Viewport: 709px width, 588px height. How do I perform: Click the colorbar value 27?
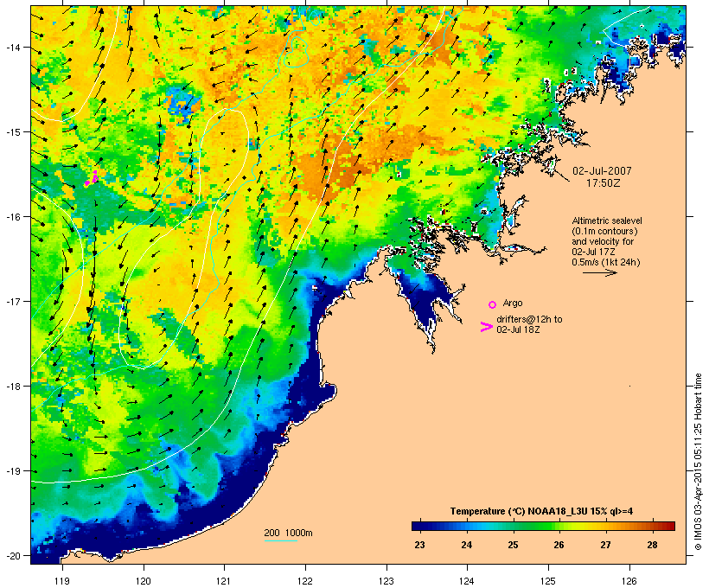(x=605, y=545)
